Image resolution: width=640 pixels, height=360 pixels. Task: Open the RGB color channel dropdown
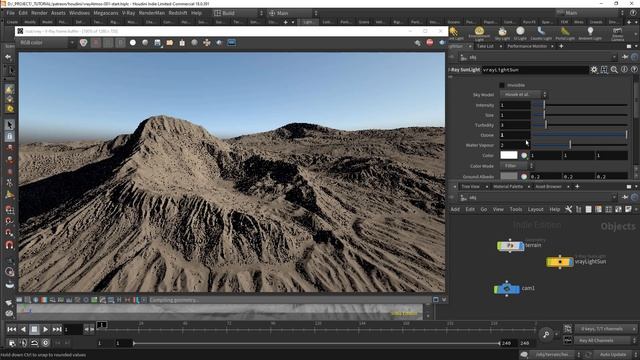[x=46, y=42]
